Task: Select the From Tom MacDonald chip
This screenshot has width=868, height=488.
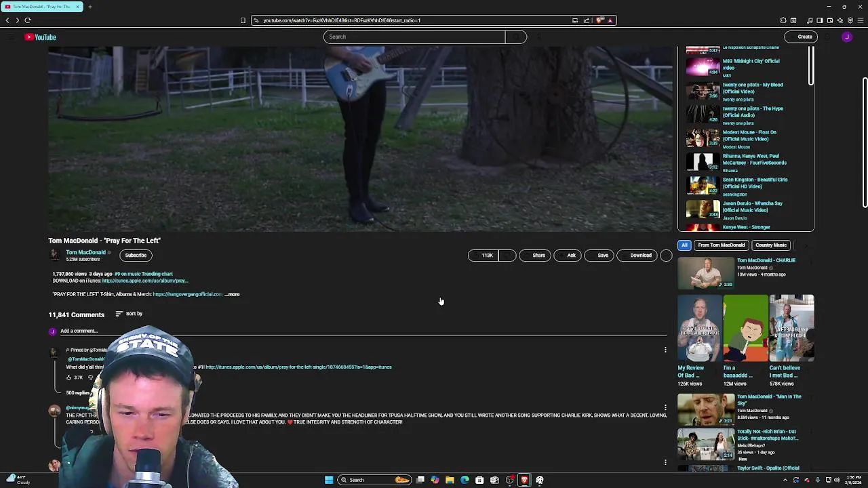Action: tap(722, 245)
